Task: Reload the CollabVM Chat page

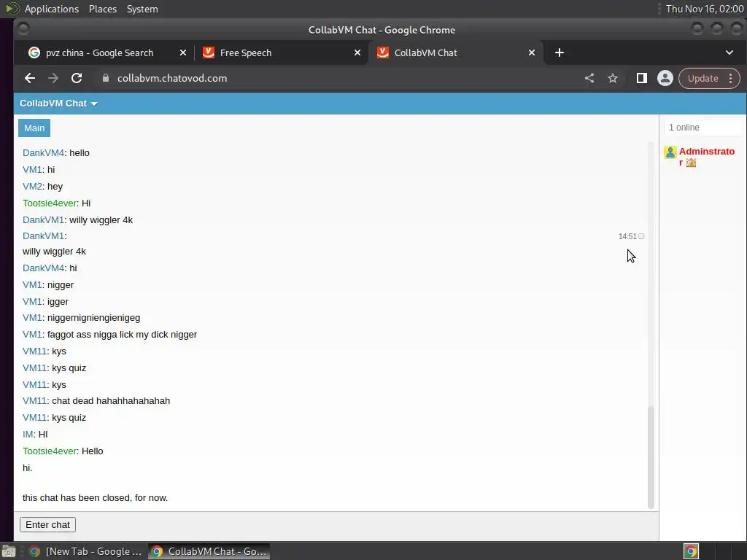Action: [x=77, y=78]
